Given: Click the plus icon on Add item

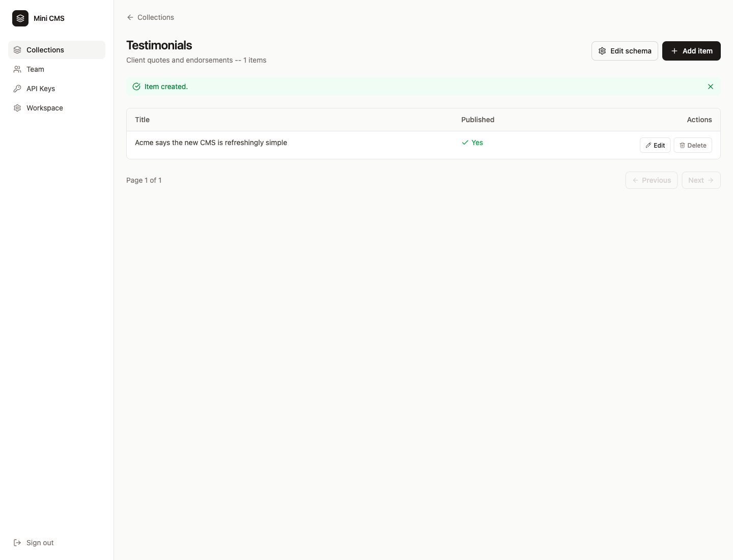Looking at the screenshot, I should pos(674,51).
